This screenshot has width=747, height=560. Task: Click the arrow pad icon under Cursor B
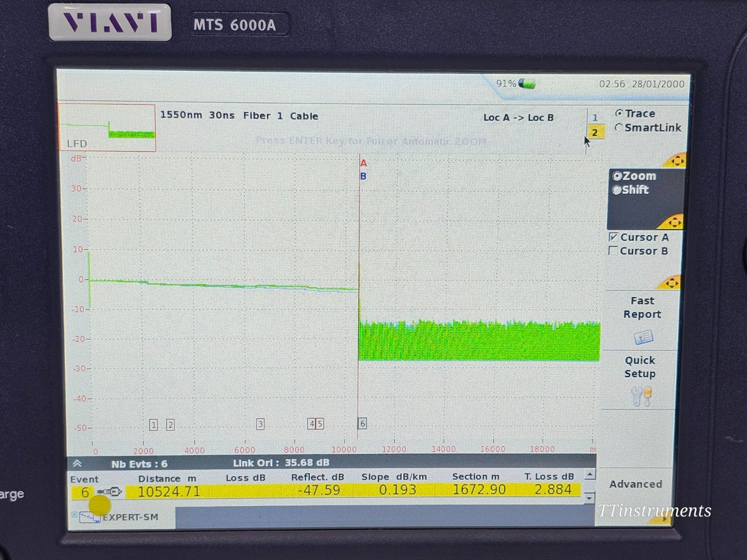click(x=671, y=282)
